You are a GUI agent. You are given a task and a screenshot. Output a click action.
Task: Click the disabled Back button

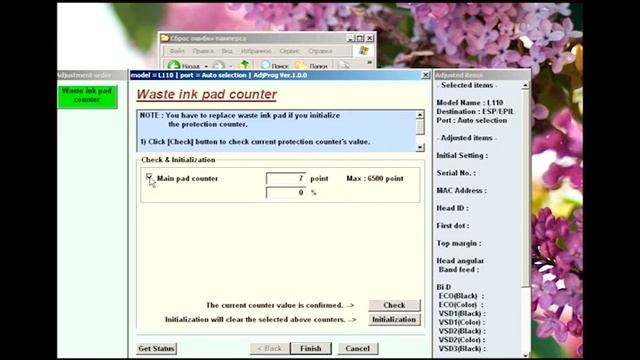[x=270, y=349]
